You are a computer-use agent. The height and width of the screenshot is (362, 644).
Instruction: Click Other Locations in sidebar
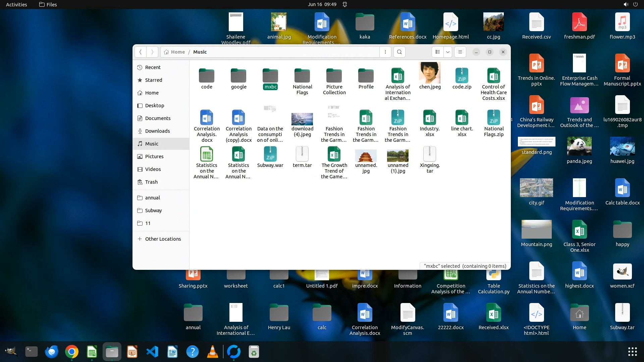[x=163, y=239]
